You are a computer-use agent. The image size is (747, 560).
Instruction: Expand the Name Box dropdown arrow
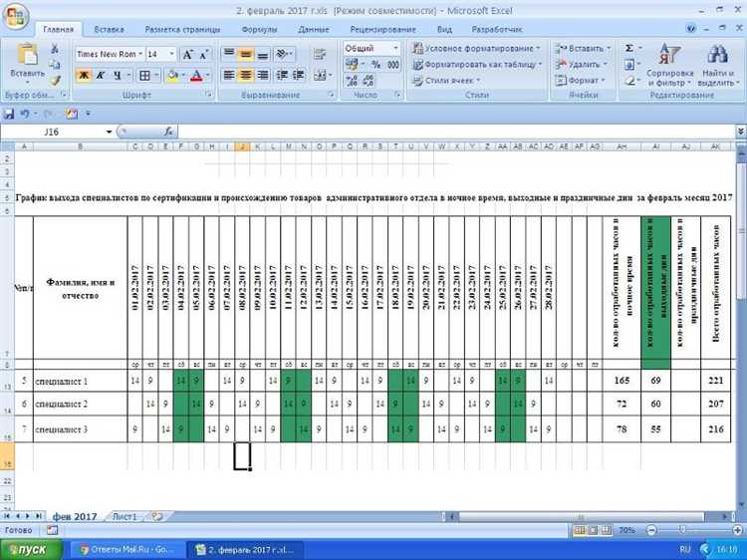(110, 132)
